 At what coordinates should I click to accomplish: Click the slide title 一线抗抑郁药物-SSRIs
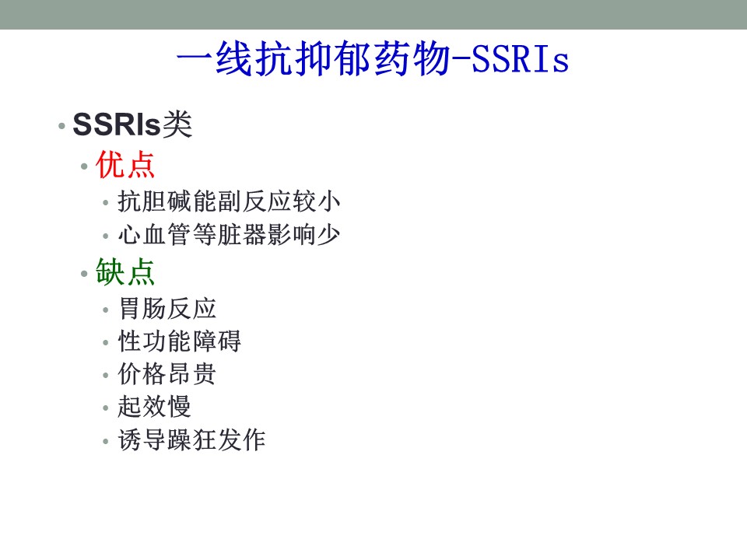(373, 59)
